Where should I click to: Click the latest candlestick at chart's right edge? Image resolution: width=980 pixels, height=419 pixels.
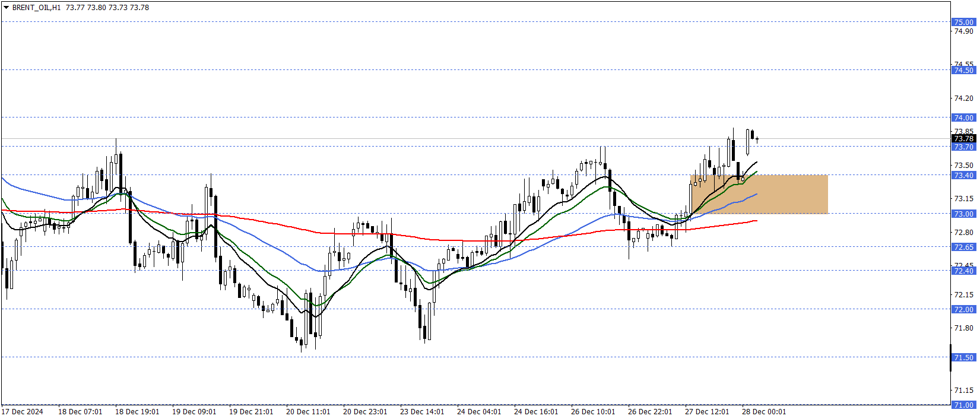757,139
